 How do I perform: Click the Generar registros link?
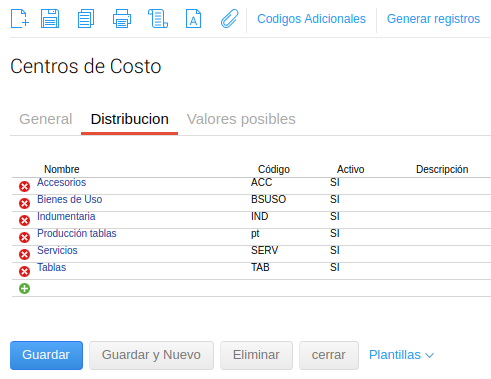(433, 19)
